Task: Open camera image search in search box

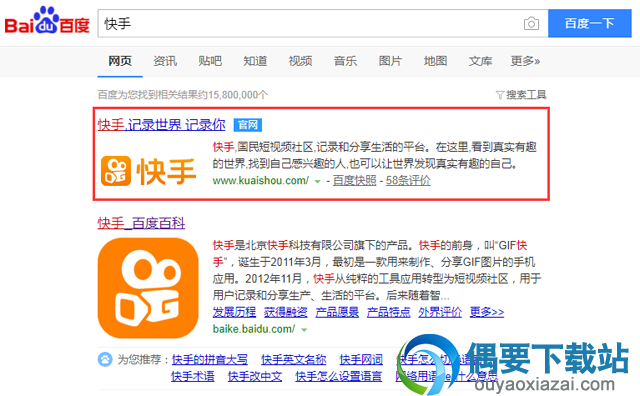Action: pyautogui.click(x=531, y=24)
